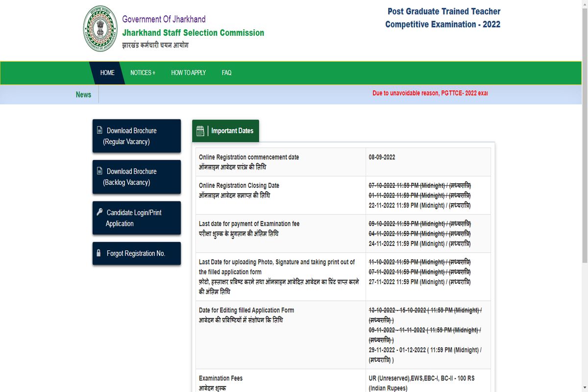Open the FAQ menu item

(226, 73)
